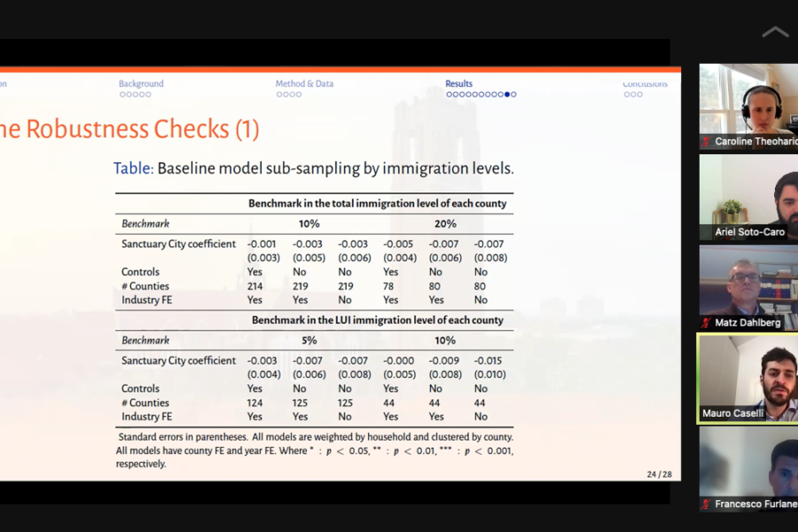Go to the Method & Data section
The image size is (798, 532).
(304, 84)
